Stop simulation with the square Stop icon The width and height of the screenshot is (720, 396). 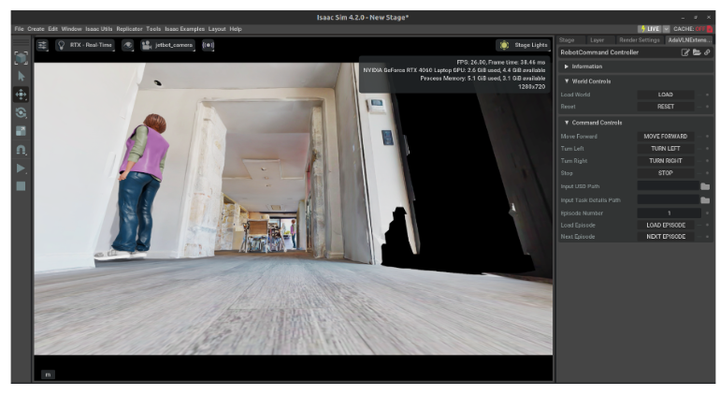pos(21,186)
